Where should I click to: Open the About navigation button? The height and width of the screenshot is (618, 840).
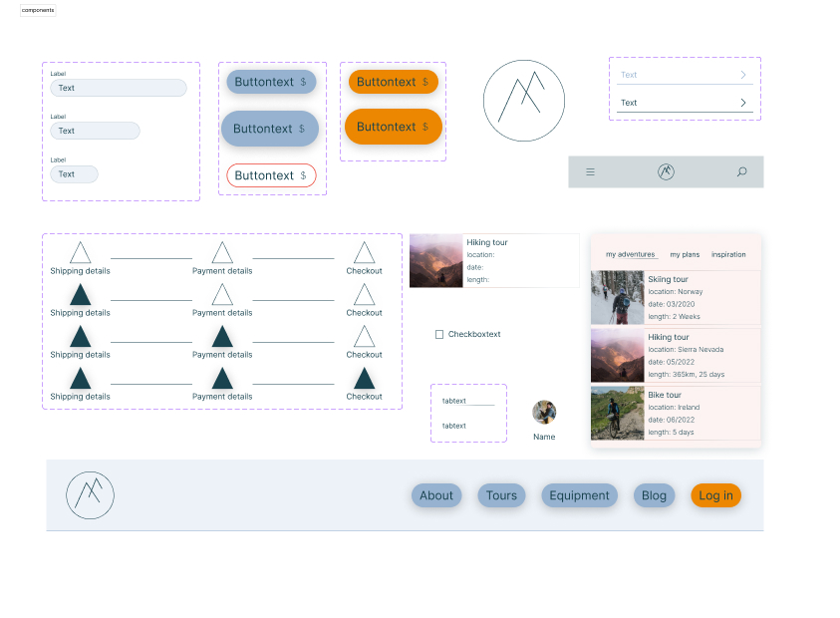[436, 495]
